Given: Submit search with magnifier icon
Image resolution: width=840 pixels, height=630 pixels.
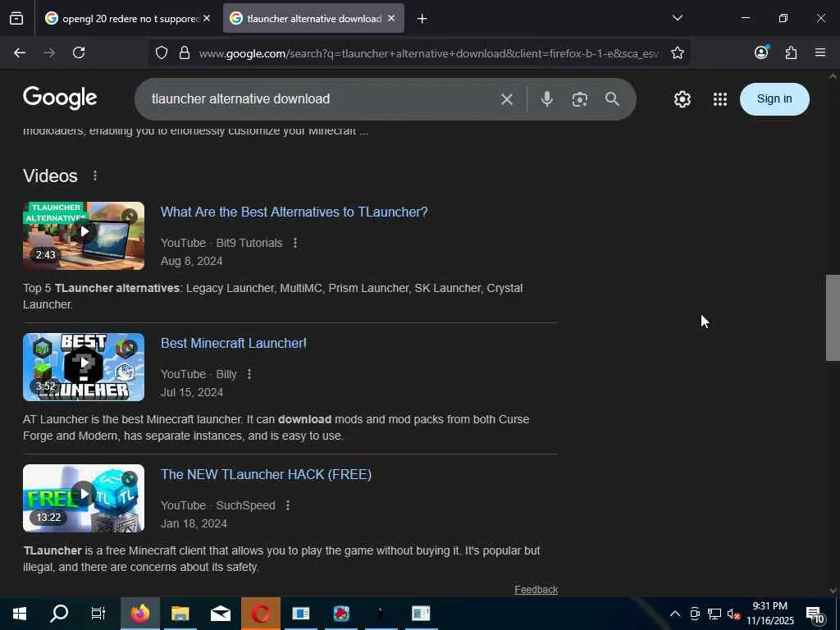Looking at the screenshot, I should click(612, 99).
